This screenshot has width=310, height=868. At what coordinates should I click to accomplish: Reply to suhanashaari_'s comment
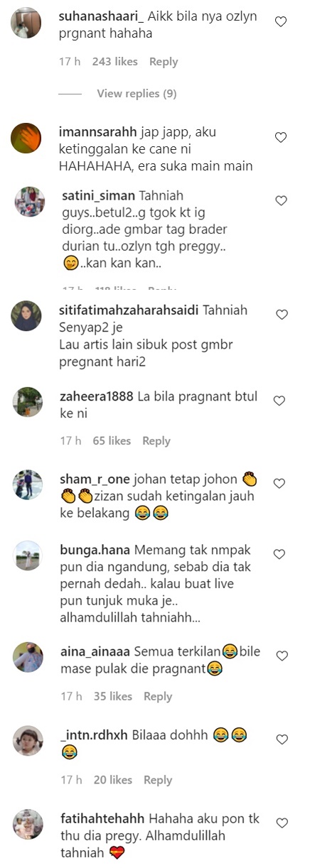point(164,62)
